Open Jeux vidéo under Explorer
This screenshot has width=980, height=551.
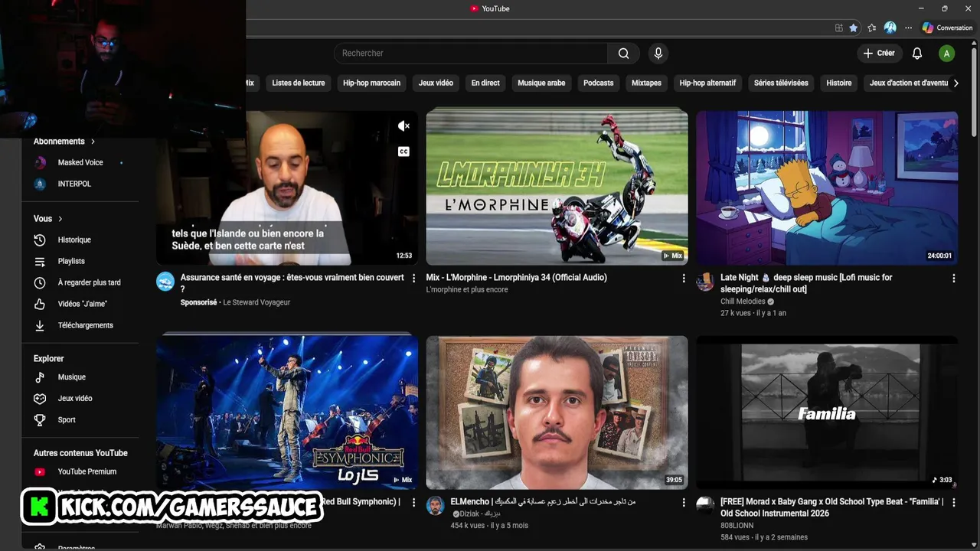click(73, 399)
